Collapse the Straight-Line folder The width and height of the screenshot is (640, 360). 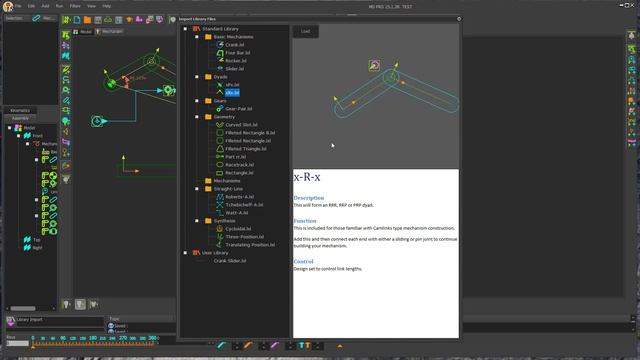point(197,189)
